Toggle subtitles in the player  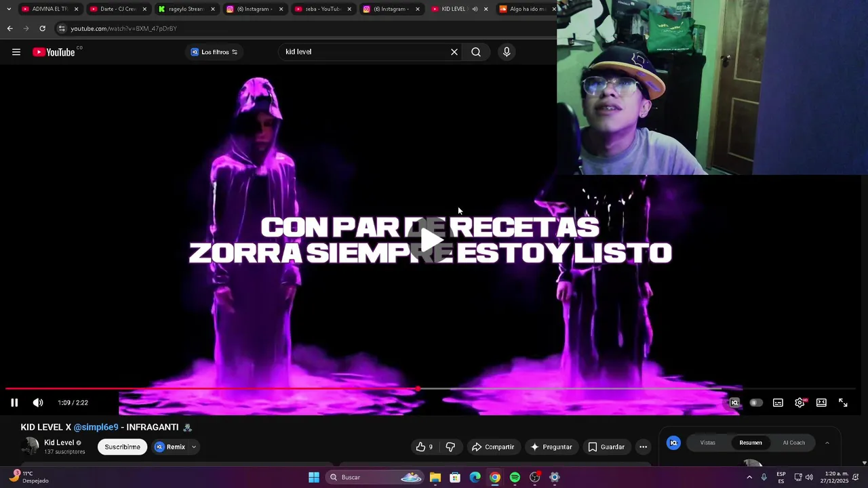(778, 403)
